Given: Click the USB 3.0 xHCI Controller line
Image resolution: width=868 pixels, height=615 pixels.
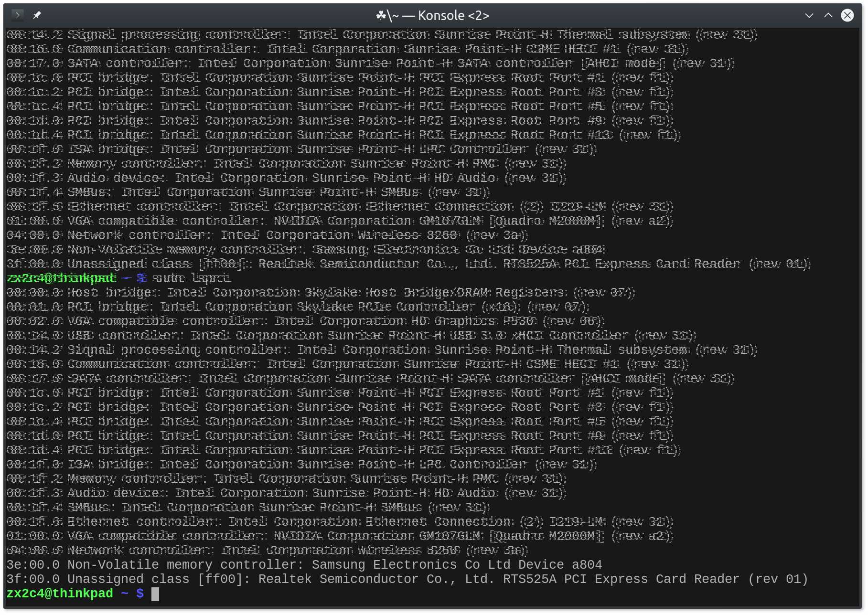Looking at the screenshot, I should point(351,335).
